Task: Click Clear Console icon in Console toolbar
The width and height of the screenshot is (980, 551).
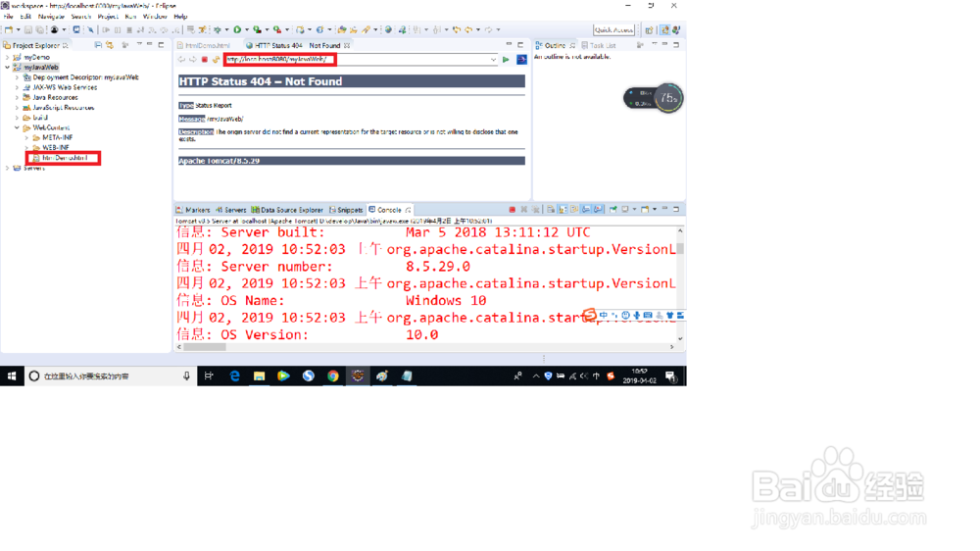Action: pos(551,210)
